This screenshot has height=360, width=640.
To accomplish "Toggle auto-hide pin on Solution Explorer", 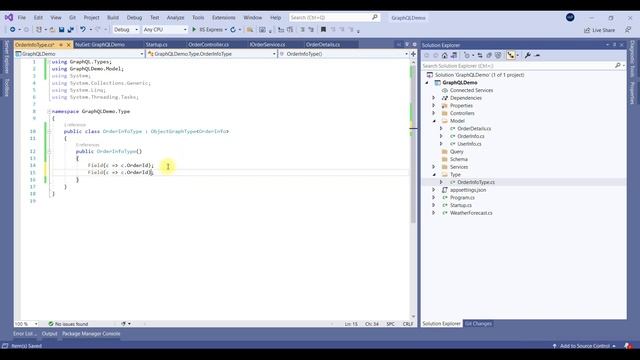I will pyautogui.click(x=614, y=45).
